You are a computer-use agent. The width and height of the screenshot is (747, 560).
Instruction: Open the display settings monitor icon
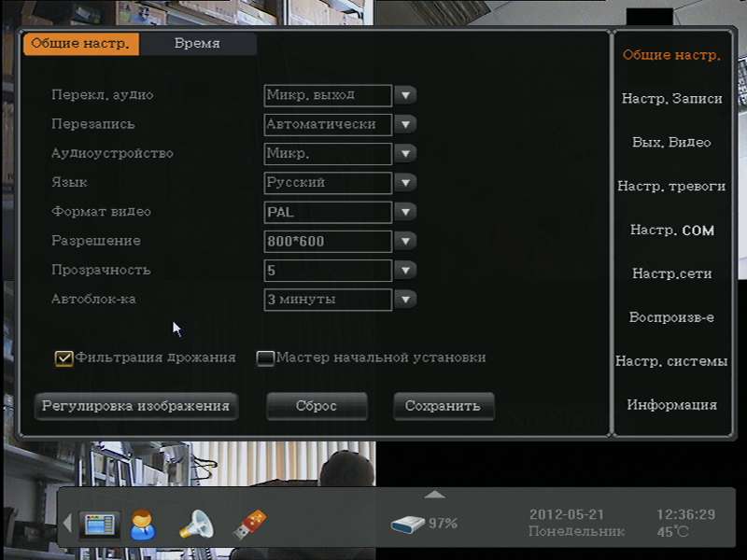coord(100,525)
